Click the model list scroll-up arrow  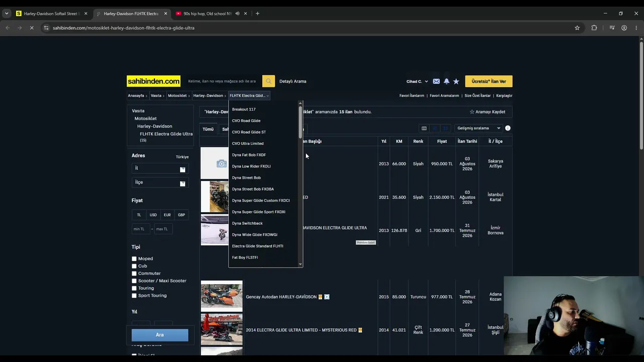pyautogui.click(x=300, y=104)
